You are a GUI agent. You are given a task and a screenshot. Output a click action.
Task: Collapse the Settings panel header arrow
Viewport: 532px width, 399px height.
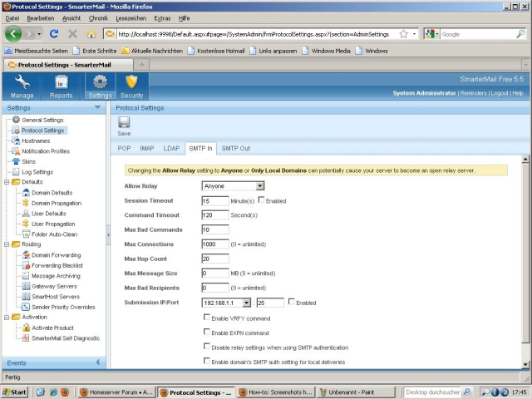pyautogui.click(x=97, y=107)
